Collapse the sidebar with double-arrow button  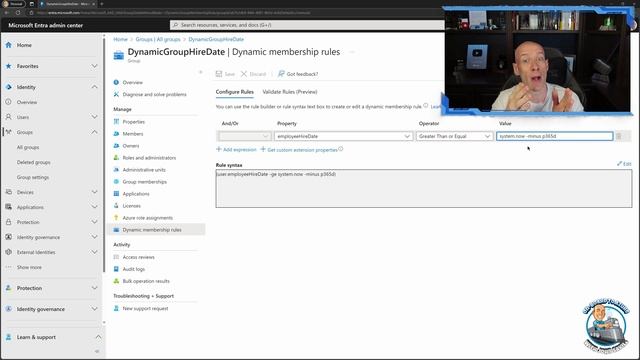(97, 351)
